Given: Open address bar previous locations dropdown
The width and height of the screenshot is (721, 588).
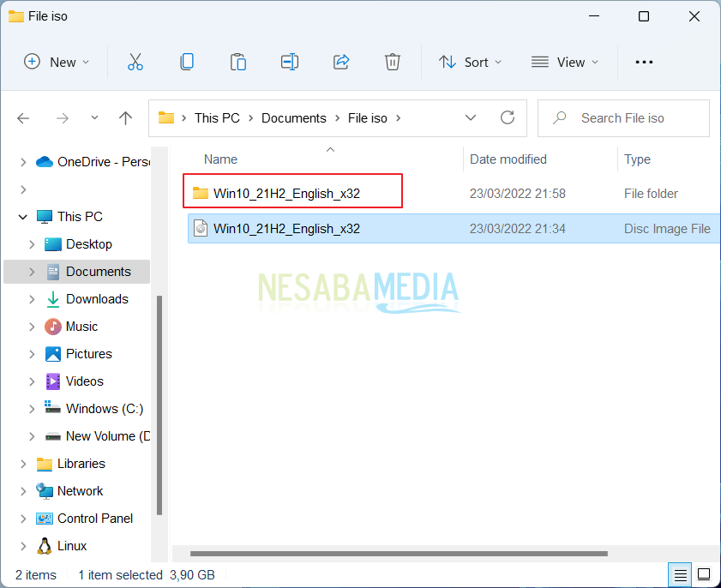Looking at the screenshot, I should [x=471, y=117].
